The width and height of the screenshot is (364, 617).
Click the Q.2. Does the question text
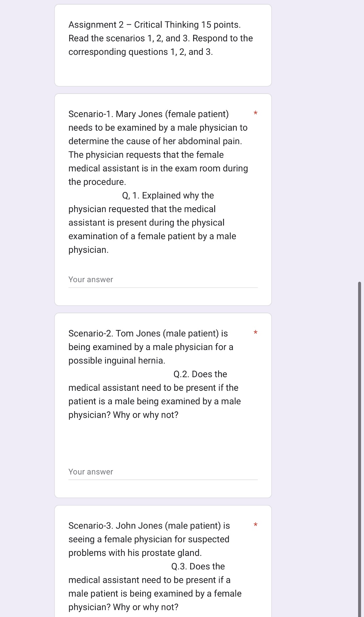click(200, 374)
